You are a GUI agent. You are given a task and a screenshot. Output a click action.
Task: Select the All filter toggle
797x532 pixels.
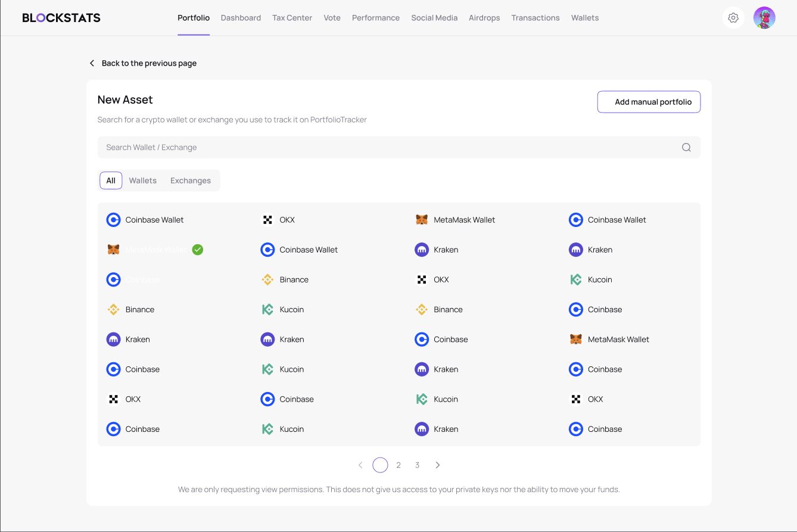tap(111, 181)
